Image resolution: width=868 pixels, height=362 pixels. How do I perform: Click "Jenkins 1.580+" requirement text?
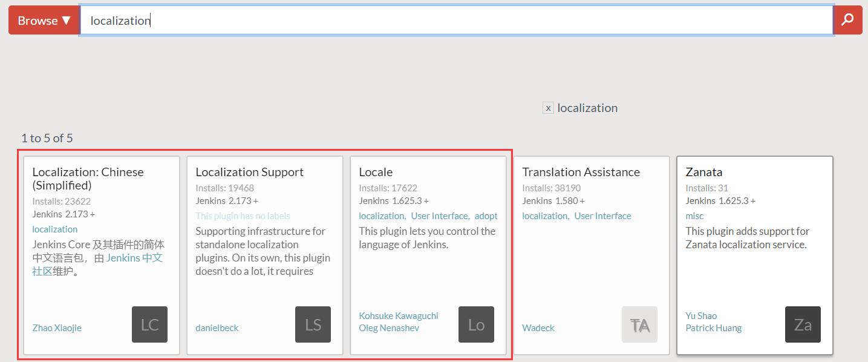[x=553, y=201]
